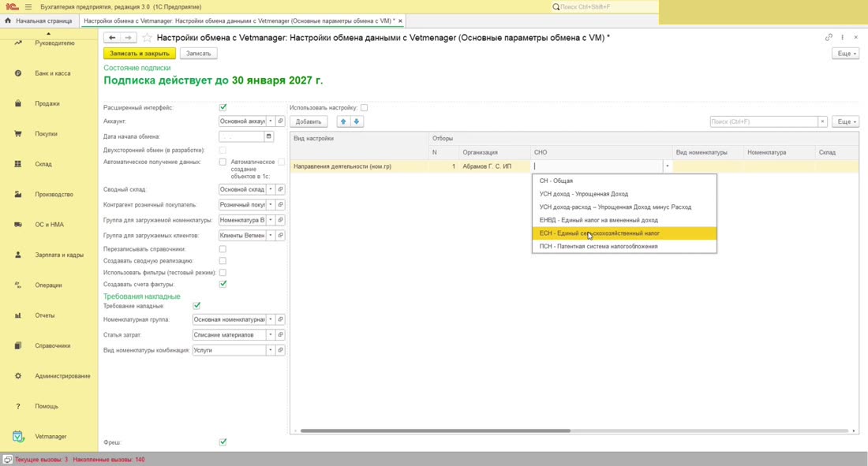Pick ПСН - Патентная система налогообложения
This screenshot has height=466, width=868.
(624, 246)
